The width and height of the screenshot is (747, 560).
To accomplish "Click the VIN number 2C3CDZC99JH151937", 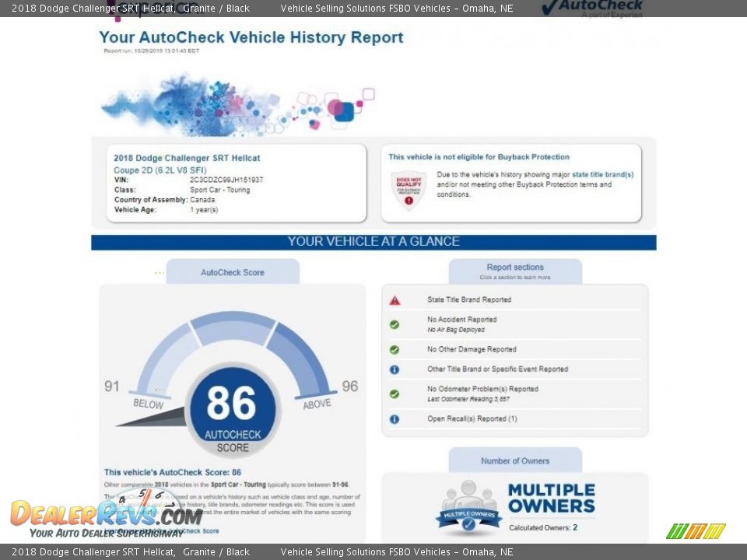I will [226, 180].
